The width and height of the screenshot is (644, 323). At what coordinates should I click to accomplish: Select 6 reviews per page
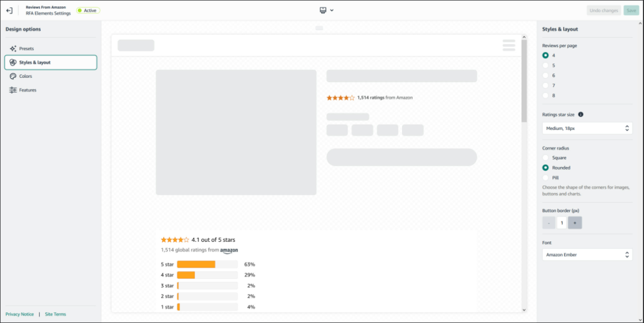coord(546,75)
